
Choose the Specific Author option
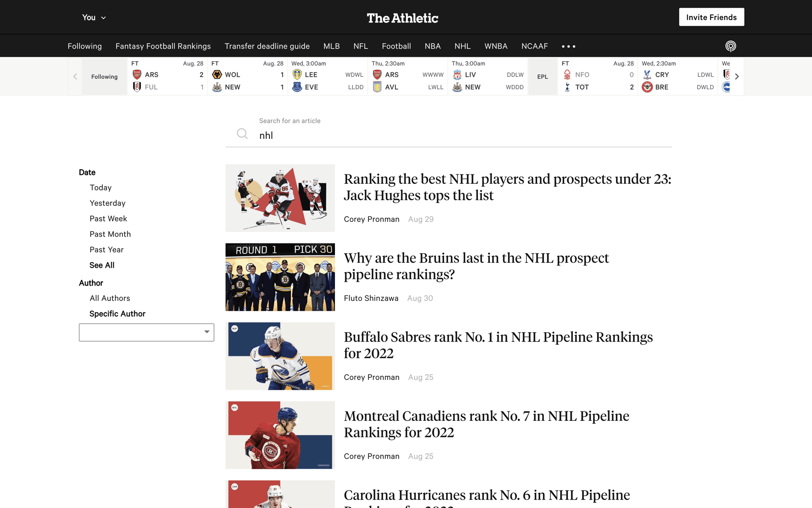pyautogui.click(x=118, y=314)
